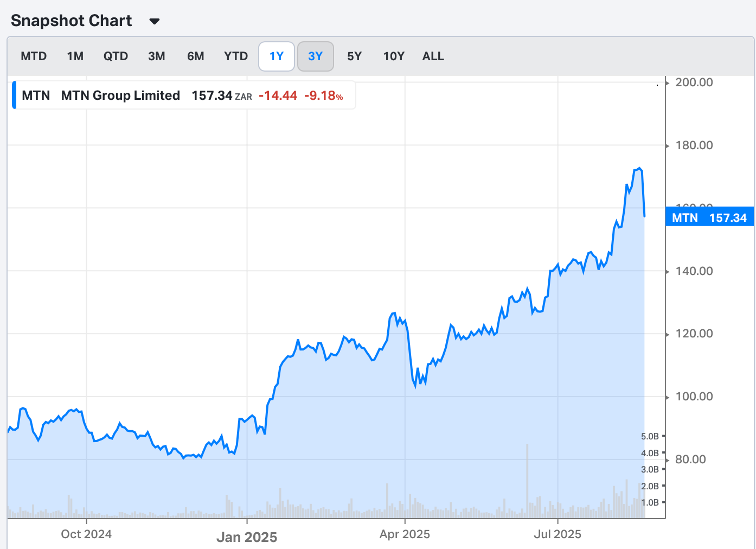756x549 pixels.
Task: Open the Snapshot Chart dropdown arrow
Action: [155, 22]
